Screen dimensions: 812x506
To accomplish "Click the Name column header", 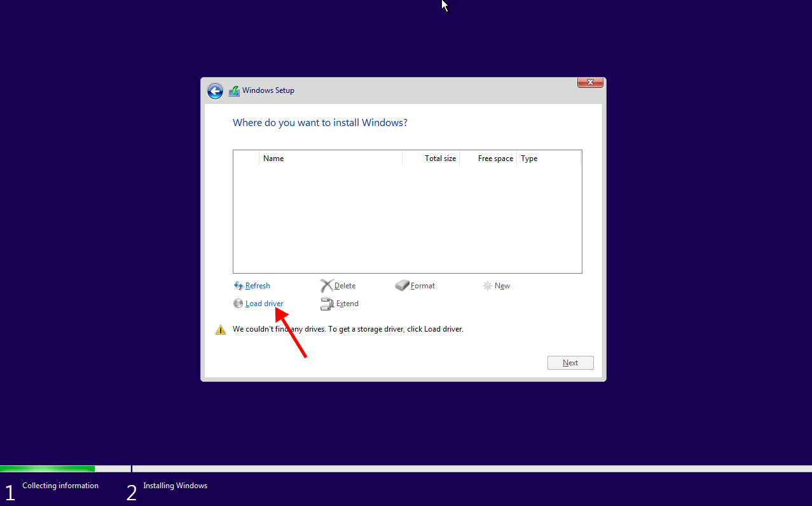I will click(331, 158).
